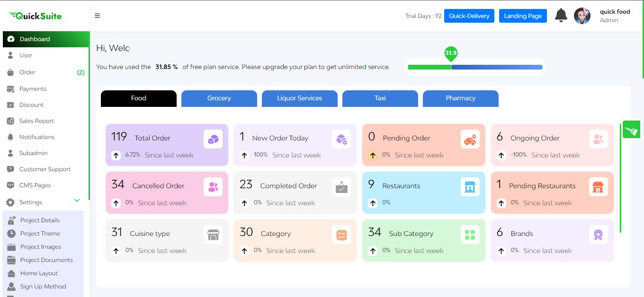Click the list icon on Category card
Screen dimensions: 644x297
point(341,234)
